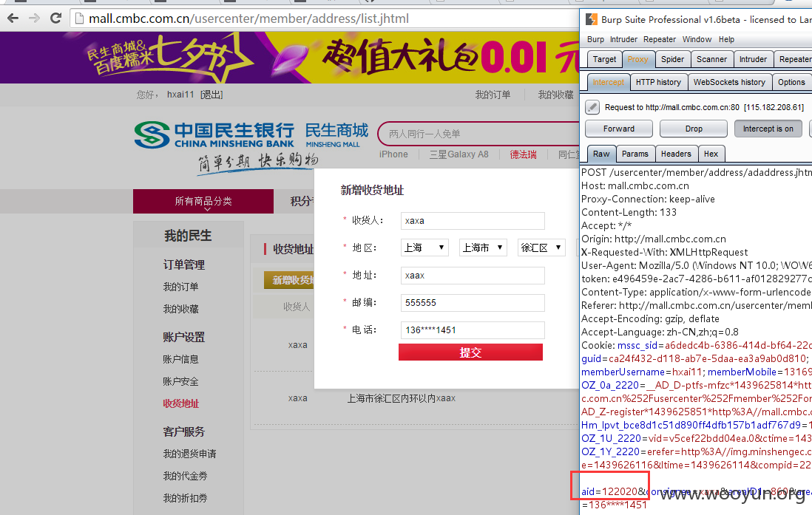Show the Hex request view
This screenshot has width=812, height=515.
click(711, 154)
